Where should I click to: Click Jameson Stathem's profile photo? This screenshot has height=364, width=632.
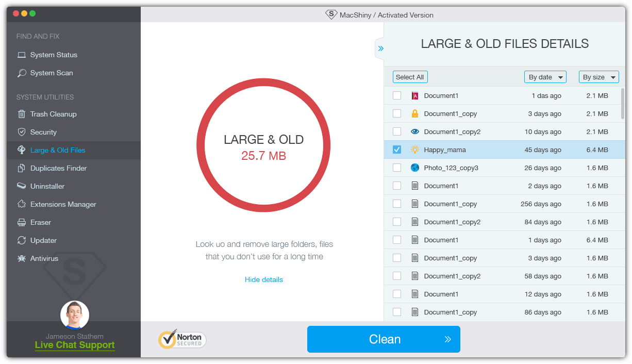point(75,315)
